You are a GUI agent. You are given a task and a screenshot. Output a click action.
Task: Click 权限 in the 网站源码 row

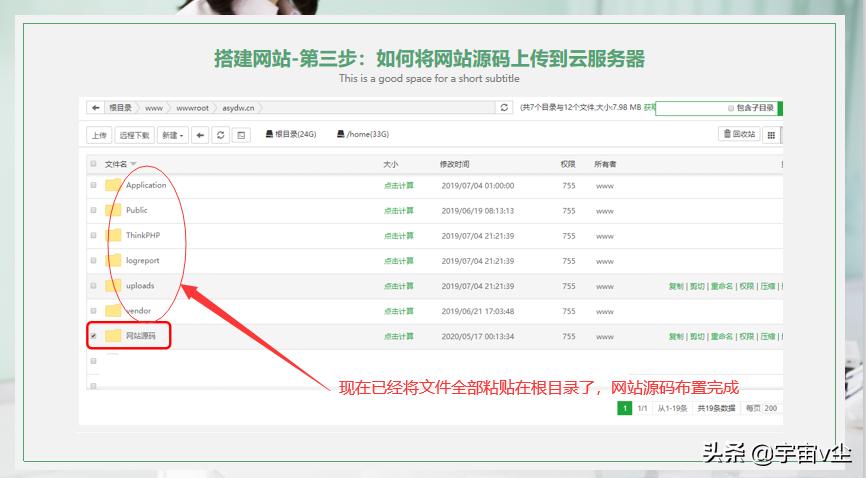click(747, 336)
